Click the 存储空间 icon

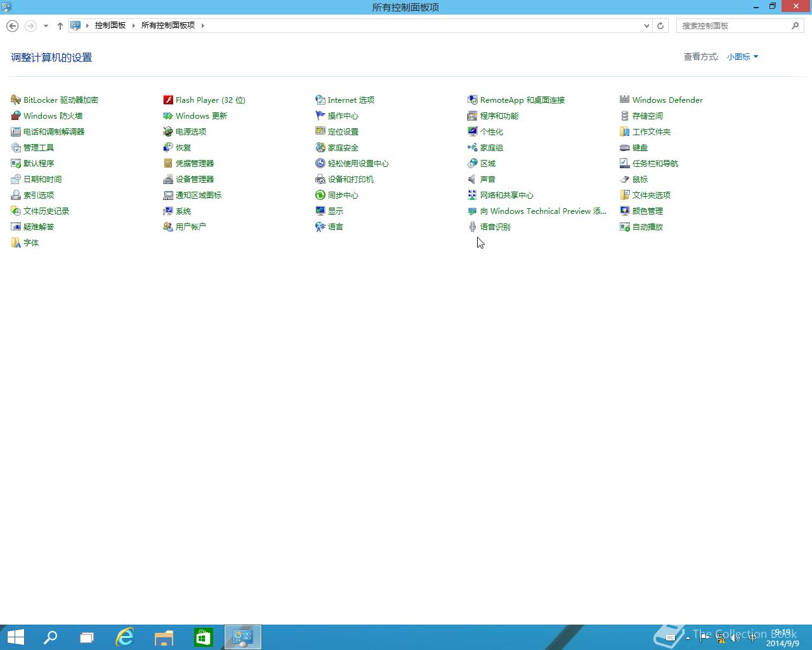[625, 116]
